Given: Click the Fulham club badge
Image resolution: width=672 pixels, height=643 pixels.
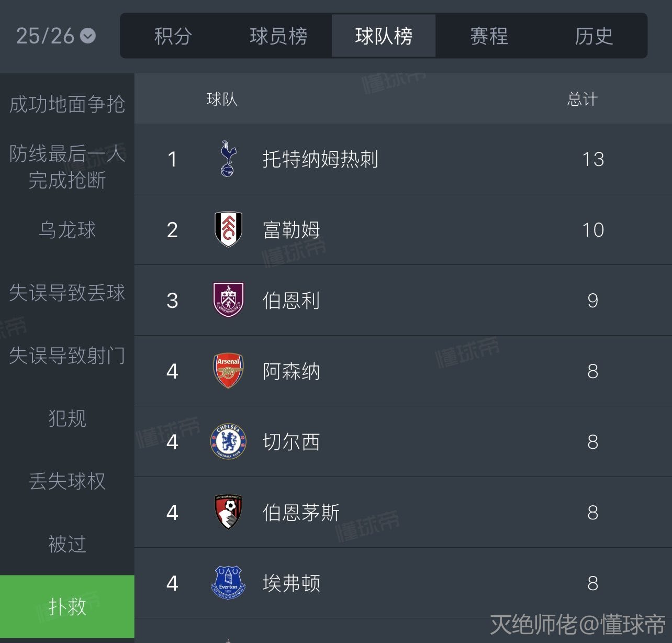Looking at the screenshot, I should click(229, 229).
